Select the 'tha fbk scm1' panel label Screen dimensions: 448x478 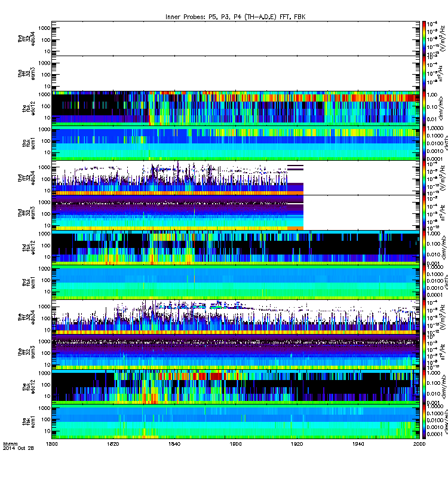coord(29,143)
